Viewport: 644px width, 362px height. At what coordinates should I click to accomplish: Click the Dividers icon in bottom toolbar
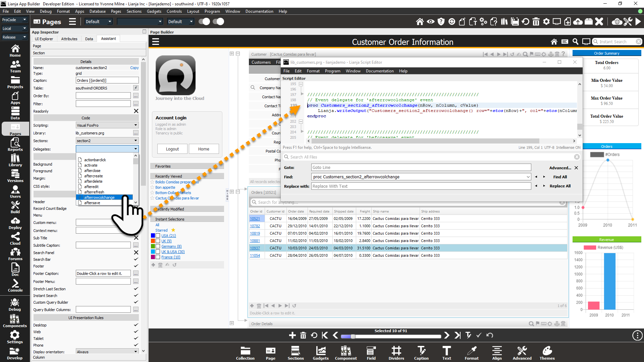(396, 353)
